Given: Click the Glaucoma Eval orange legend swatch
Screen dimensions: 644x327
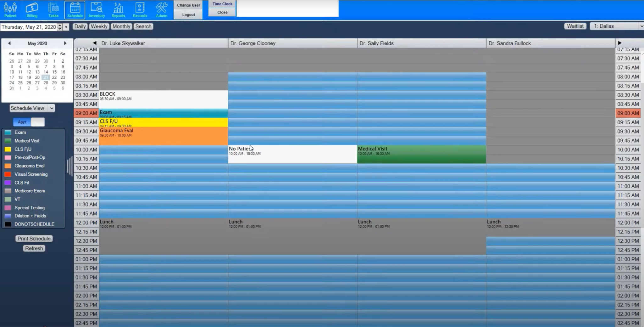Looking at the screenshot, I should (x=8, y=166).
